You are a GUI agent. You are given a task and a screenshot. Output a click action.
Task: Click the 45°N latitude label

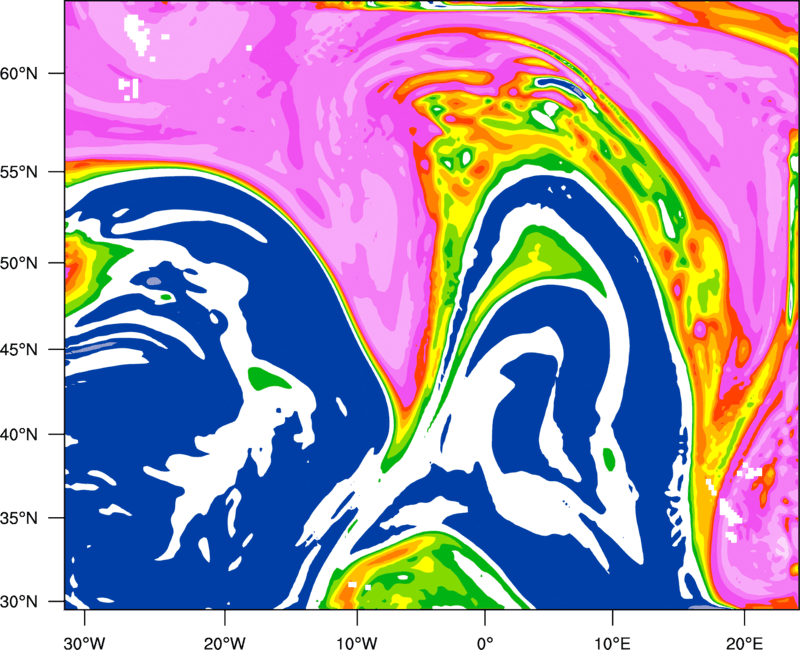[19, 350]
